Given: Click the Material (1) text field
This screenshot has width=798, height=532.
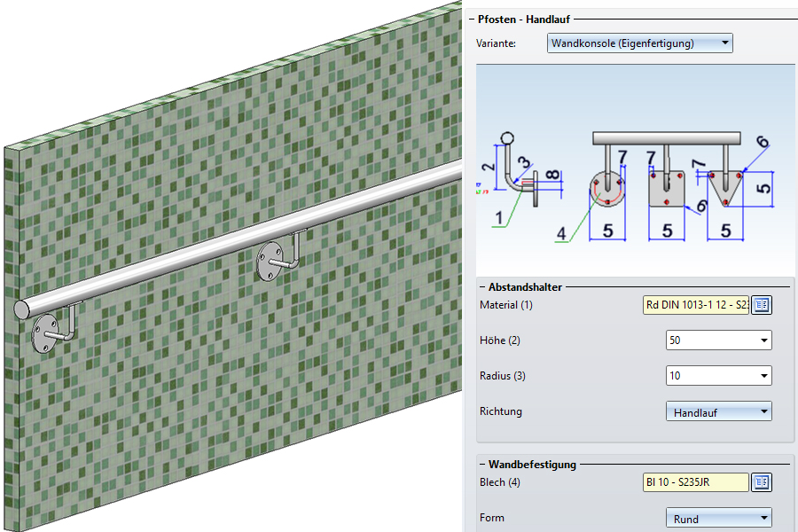Looking at the screenshot, I should coord(696,305).
